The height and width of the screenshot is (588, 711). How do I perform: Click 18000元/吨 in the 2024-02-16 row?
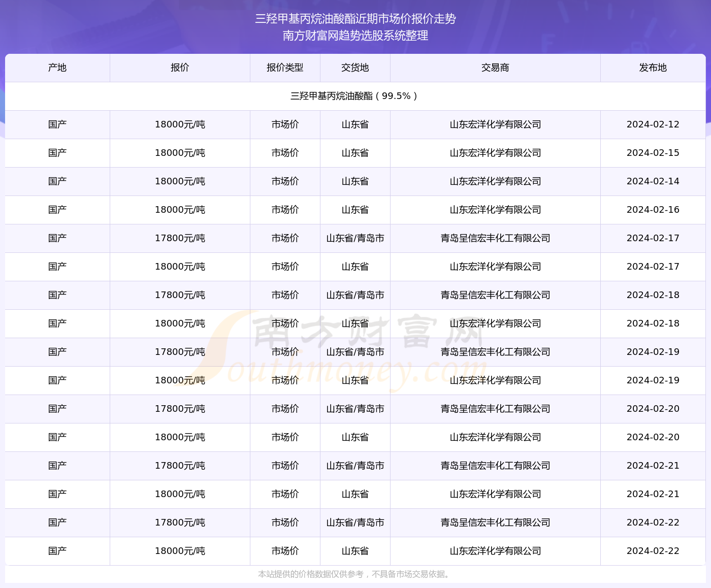pos(180,210)
